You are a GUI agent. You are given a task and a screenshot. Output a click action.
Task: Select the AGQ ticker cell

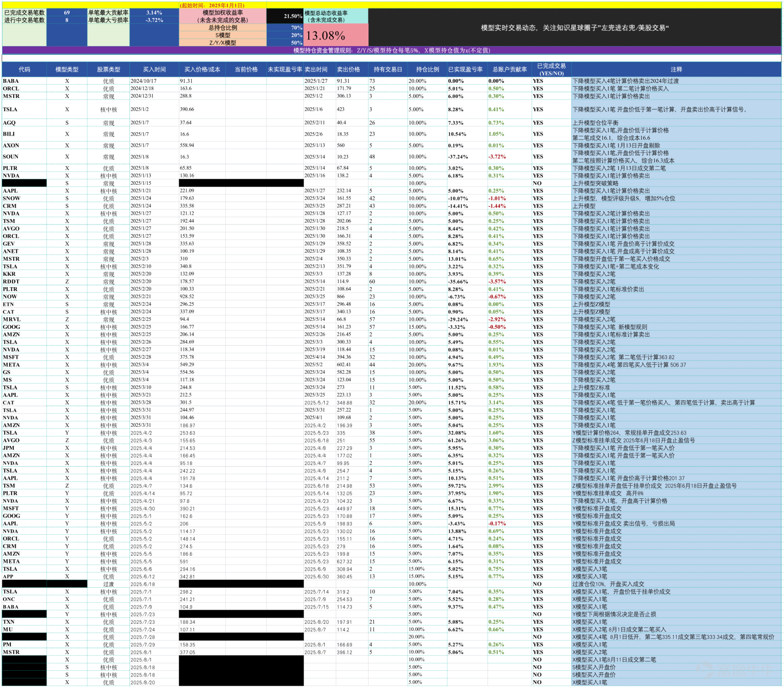click(x=24, y=123)
